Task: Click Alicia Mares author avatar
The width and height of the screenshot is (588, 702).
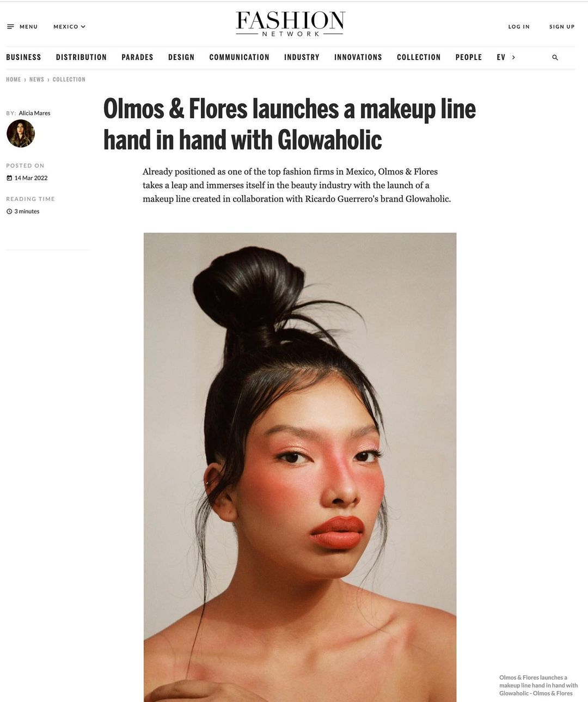Action: tap(21, 133)
